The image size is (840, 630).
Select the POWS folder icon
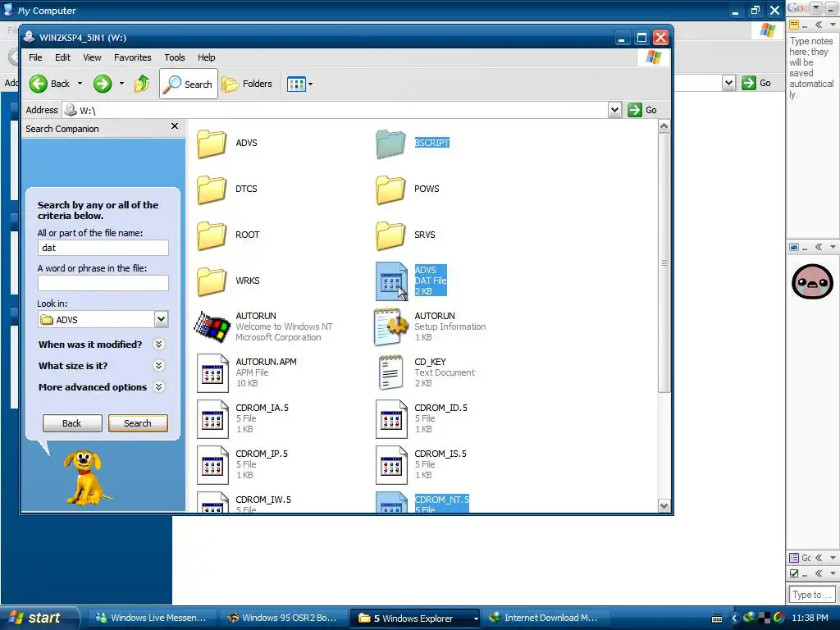click(x=390, y=189)
